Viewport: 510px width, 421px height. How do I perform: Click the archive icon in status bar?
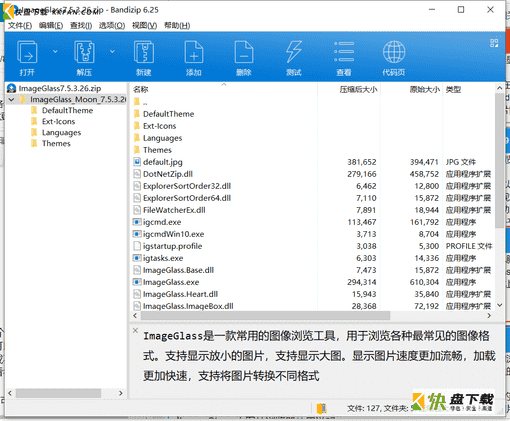(321, 408)
